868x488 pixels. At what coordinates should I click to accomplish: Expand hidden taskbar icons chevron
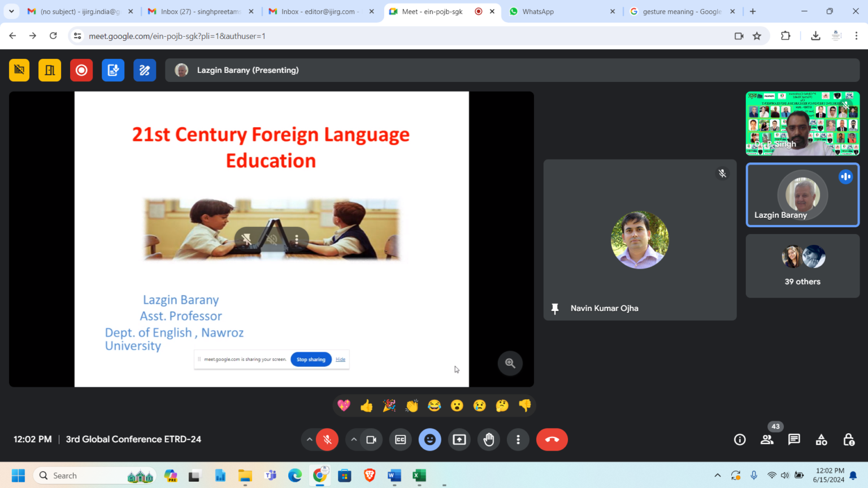click(x=717, y=475)
